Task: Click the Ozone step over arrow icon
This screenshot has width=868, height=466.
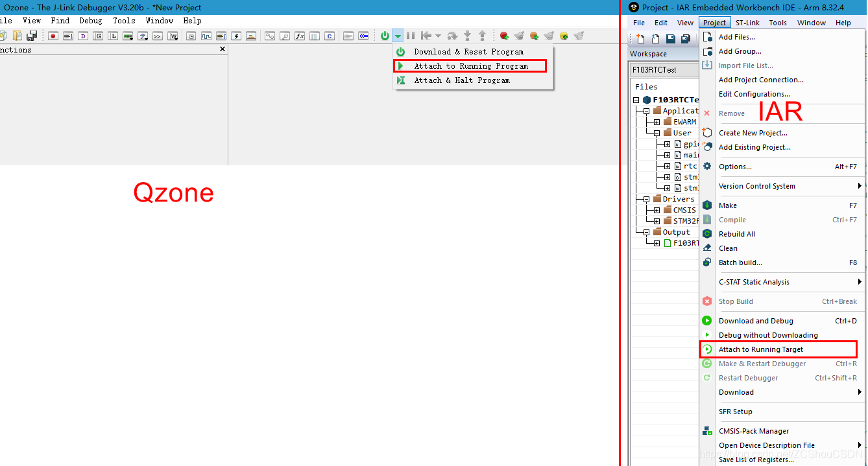Action: click(452, 36)
